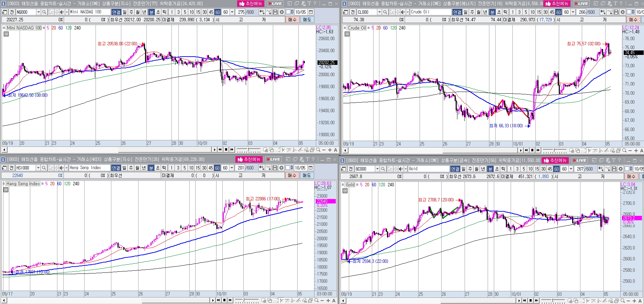644x304 pixels.
Task: Open calendar picker in Hang Seng Index toolbar
Action: coord(310,168)
